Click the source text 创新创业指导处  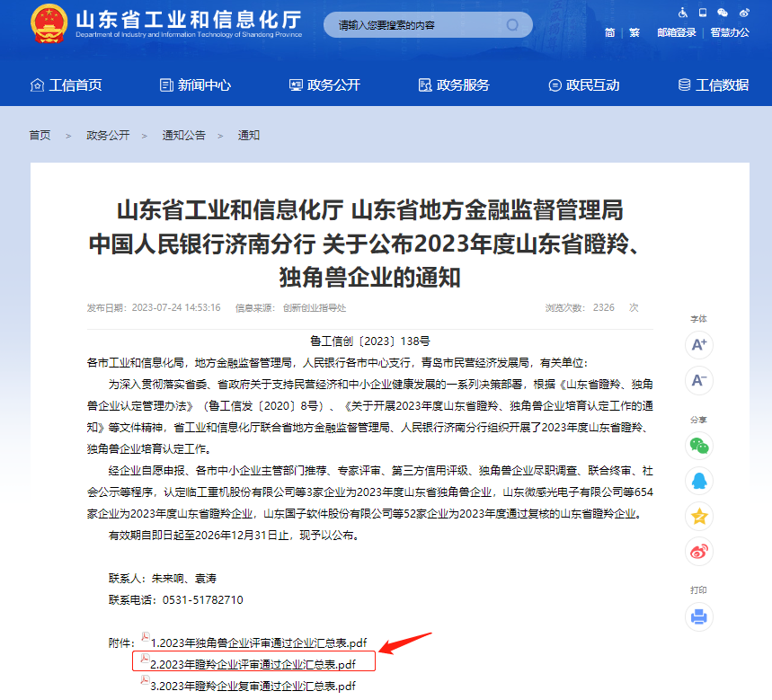click(315, 308)
